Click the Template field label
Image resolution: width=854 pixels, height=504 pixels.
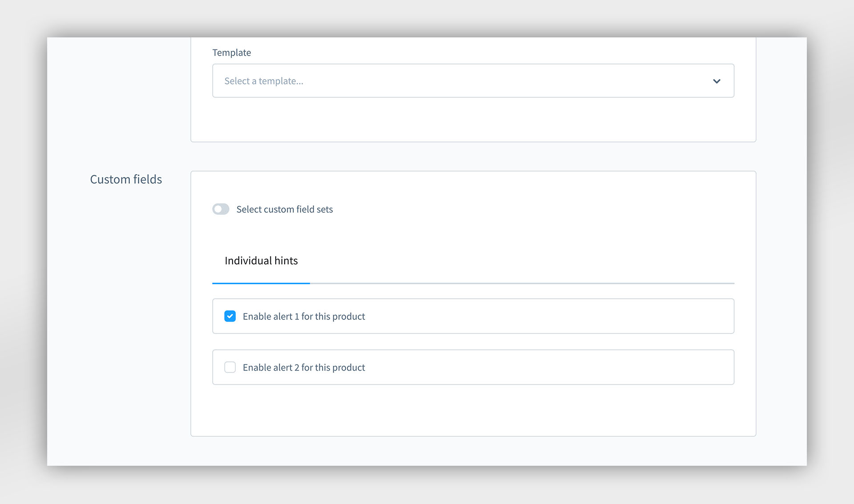click(x=231, y=52)
